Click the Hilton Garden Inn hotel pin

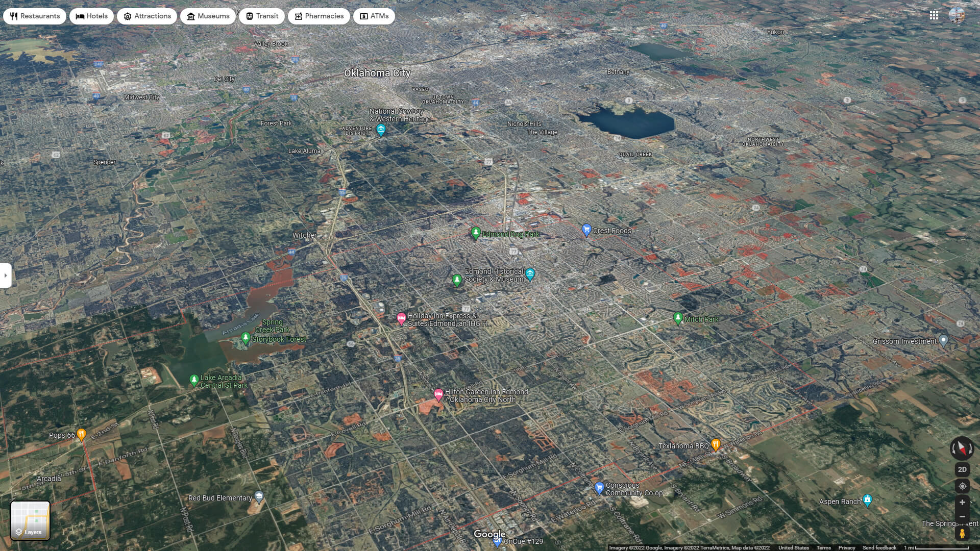438,394
